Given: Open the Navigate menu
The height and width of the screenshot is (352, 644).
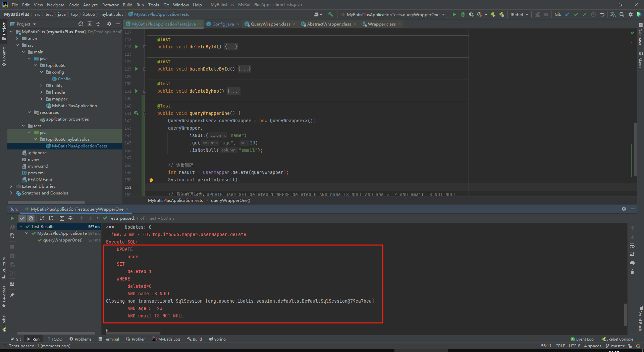Looking at the screenshot, I should pos(55,5).
